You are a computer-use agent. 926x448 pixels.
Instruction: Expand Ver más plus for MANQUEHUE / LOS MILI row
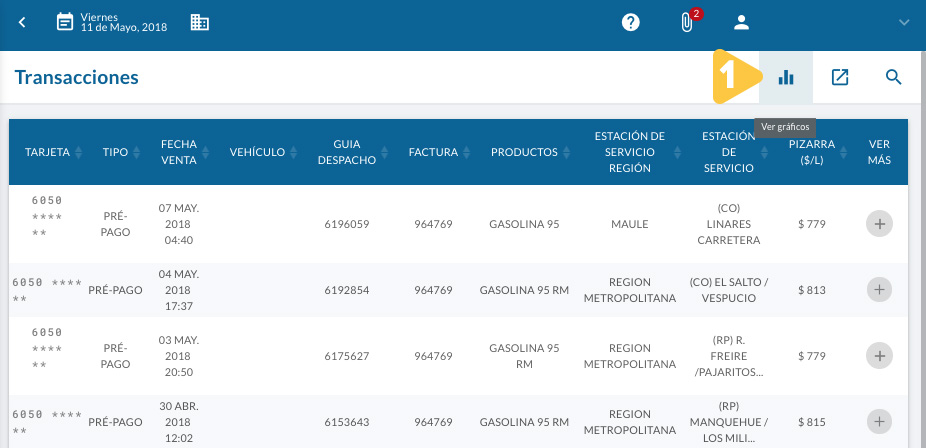point(879,422)
